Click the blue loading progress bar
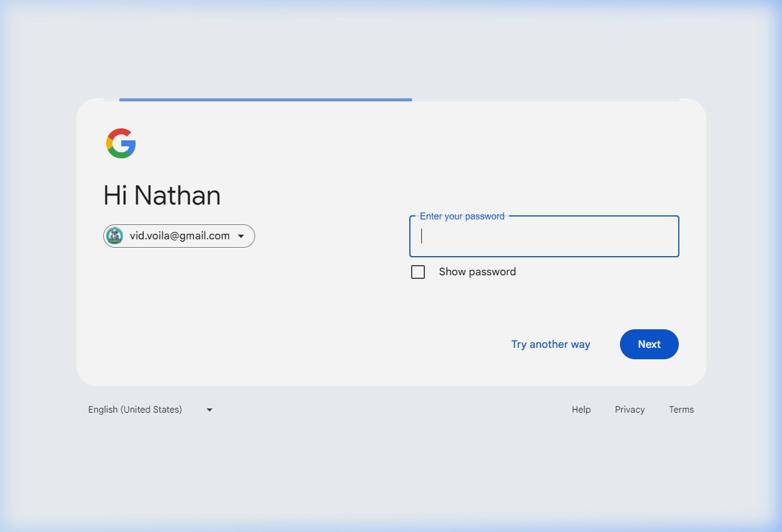 (x=265, y=100)
